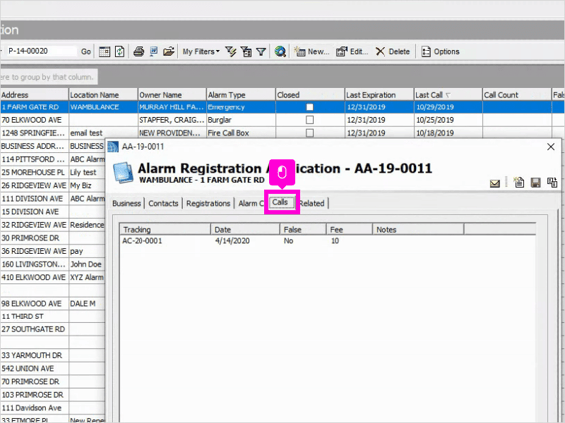Image resolution: width=565 pixels, height=423 pixels.
Task: Toggle Closed checkbox for 1 FARM GATE RD
Action: coord(310,107)
